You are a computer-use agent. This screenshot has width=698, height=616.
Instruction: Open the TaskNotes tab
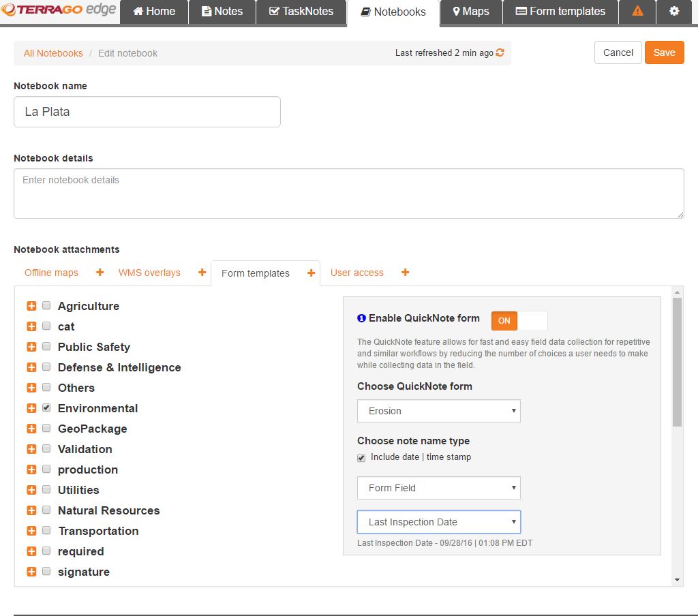301,11
